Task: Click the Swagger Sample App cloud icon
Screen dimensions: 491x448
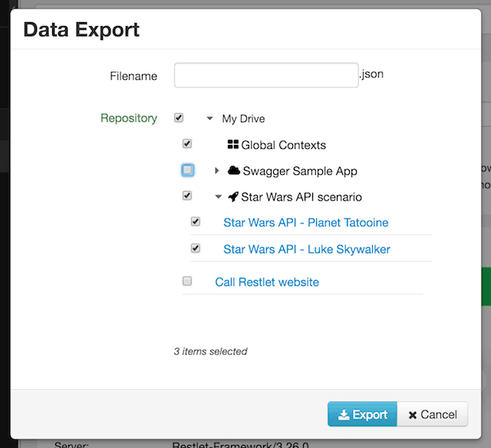Action: point(234,170)
